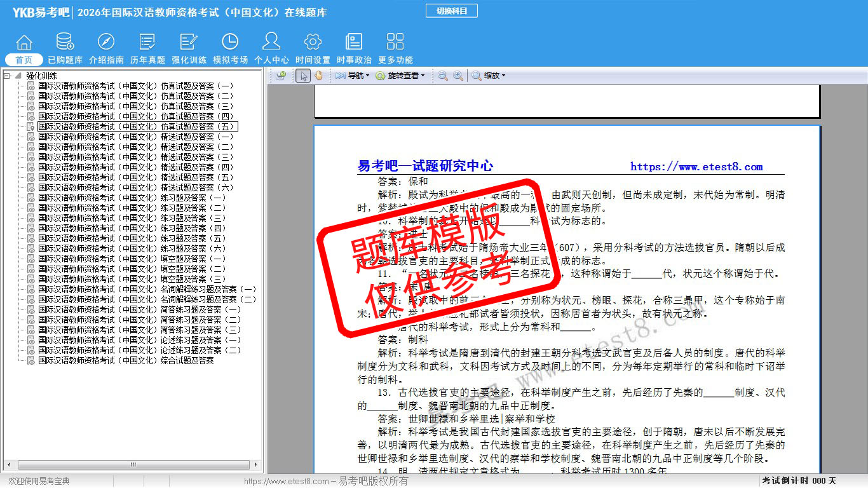Viewport: 868px width, 488px height.
Task: Open 时间设置 gear icon
Action: pos(313,43)
